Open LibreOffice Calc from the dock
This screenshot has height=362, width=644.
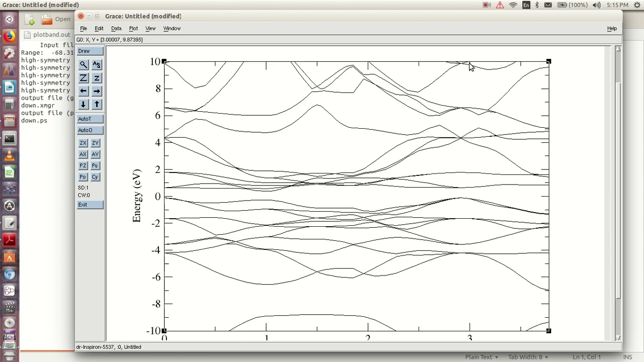coord(10,172)
